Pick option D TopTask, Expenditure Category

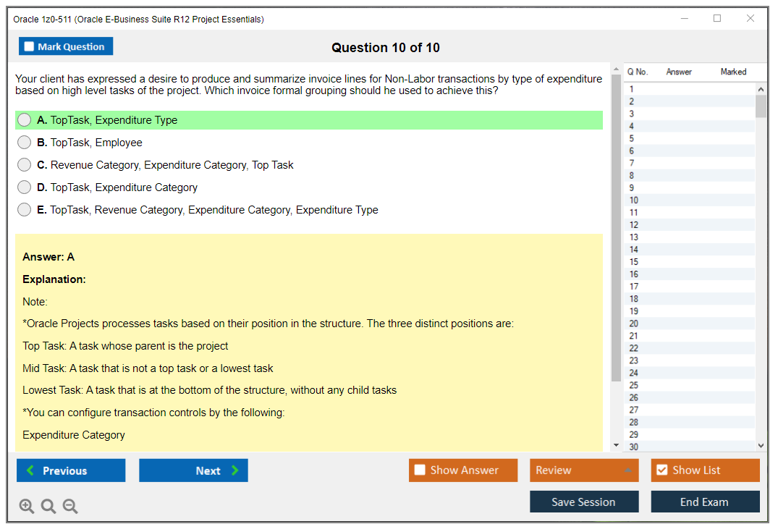click(25, 187)
